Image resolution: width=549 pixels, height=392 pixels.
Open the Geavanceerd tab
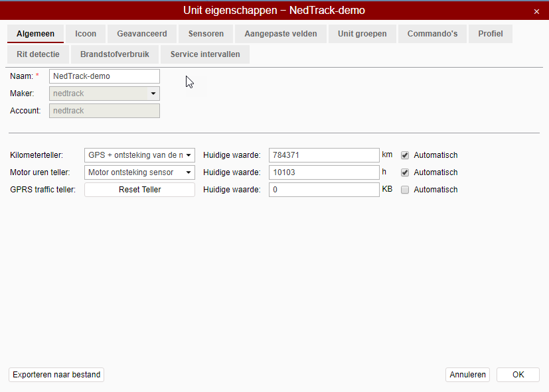coord(142,34)
